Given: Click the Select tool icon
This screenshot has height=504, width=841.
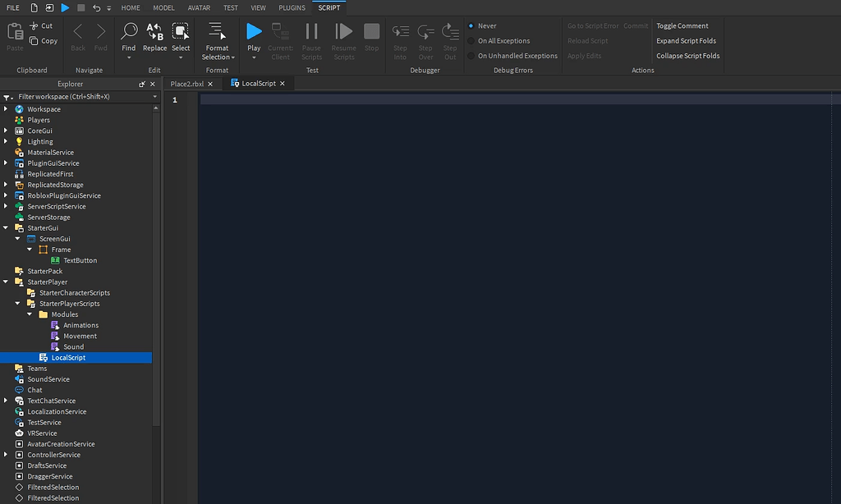Looking at the screenshot, I should pos(180,31).
